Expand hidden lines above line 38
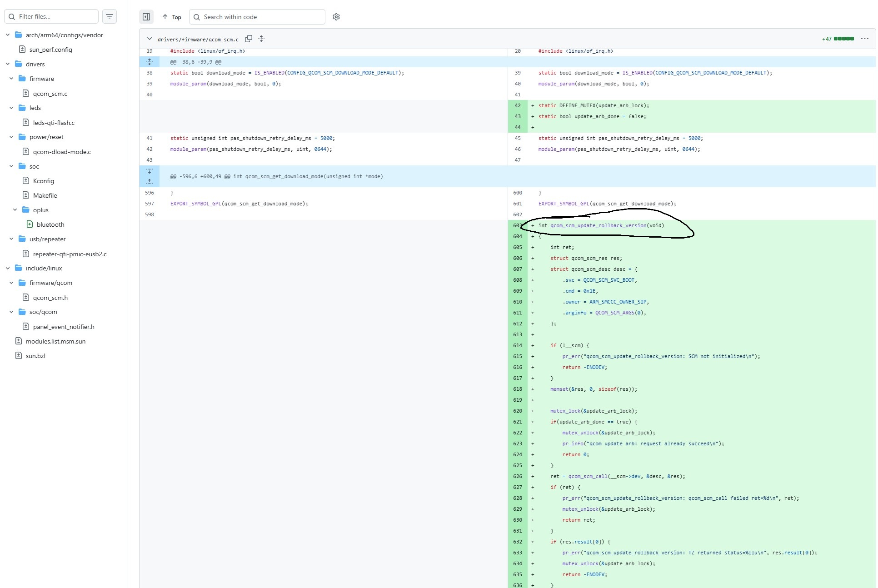 (x=150, y=62)
